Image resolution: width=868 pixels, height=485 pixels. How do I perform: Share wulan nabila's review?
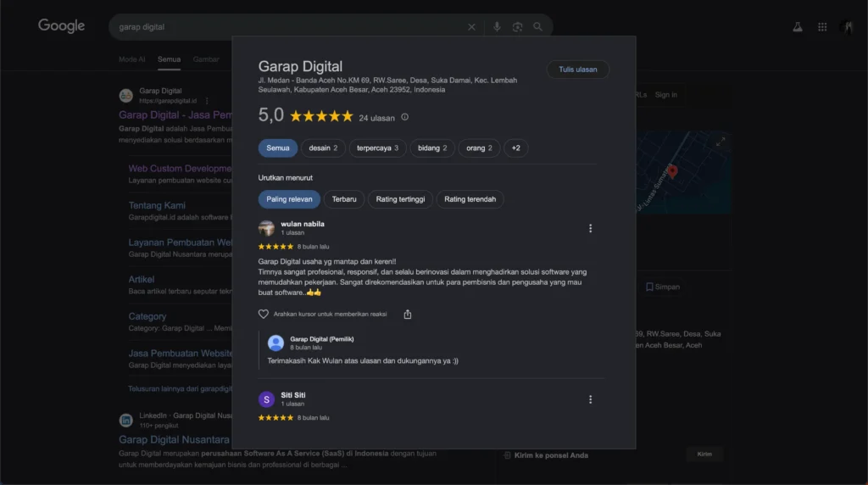coord(408,314)
